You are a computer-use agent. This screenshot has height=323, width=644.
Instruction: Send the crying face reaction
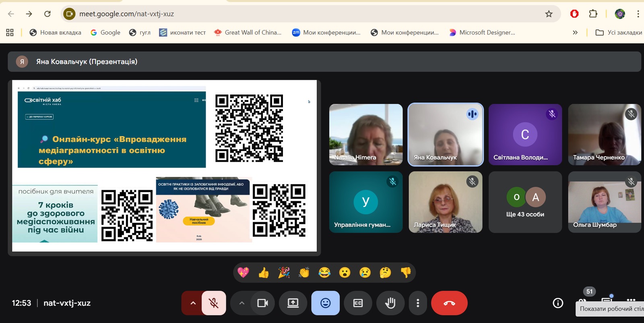coord(365,273)
